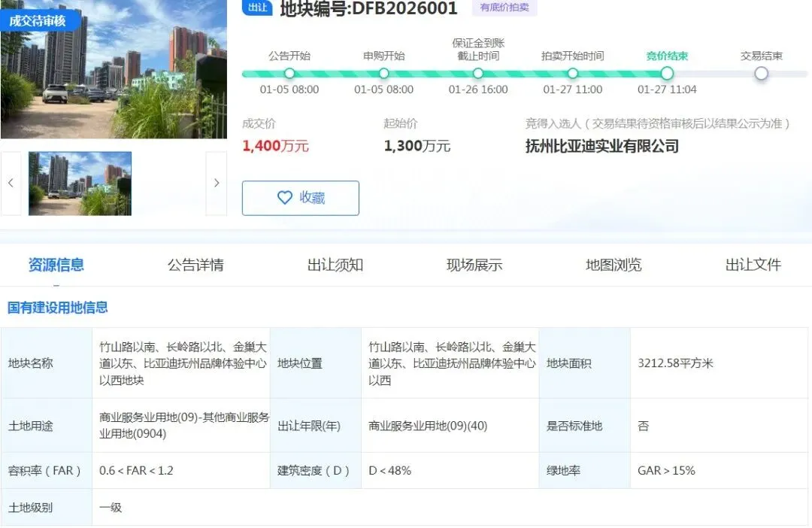
Task: Open the 公告详情 tab
Action: (195, 265)
